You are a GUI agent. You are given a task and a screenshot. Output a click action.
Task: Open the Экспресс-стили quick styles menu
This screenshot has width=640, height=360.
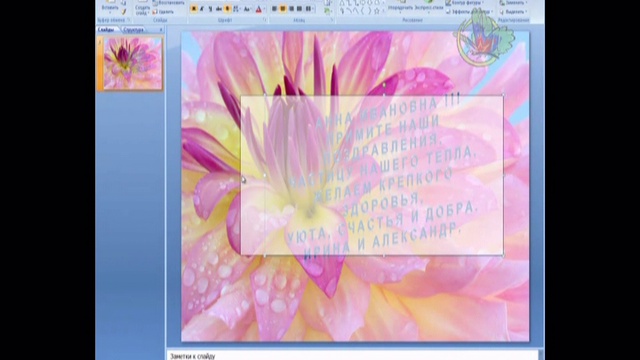tap(429, 7)
